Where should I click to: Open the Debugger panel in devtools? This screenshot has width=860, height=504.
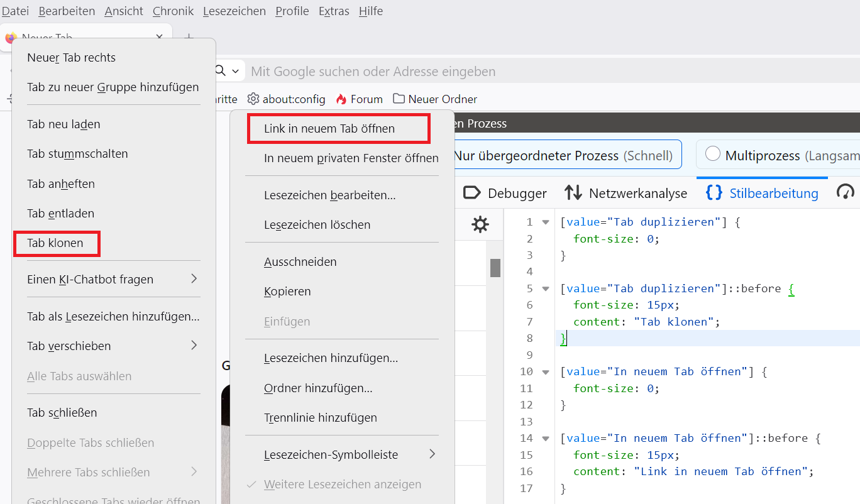click(505, 193)
